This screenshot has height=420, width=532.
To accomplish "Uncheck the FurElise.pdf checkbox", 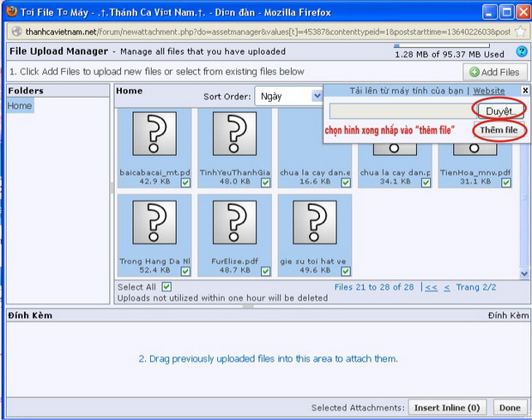I will [x=266, y=271].
